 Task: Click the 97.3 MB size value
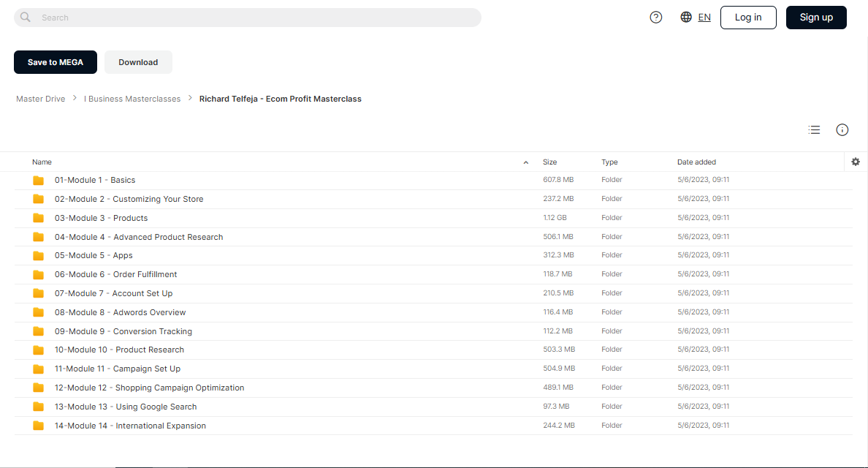556,406
